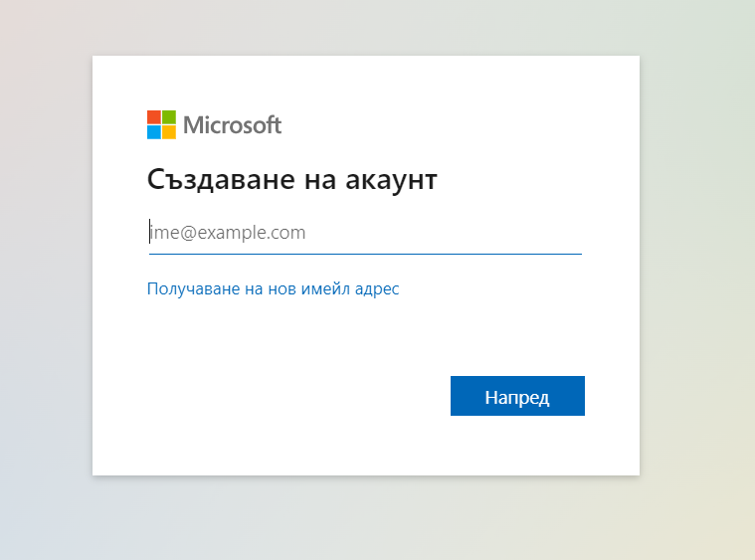The image size is (755, 560).
Task: Click the heading Създаване на акаунт
Action: tap(292, 180)
